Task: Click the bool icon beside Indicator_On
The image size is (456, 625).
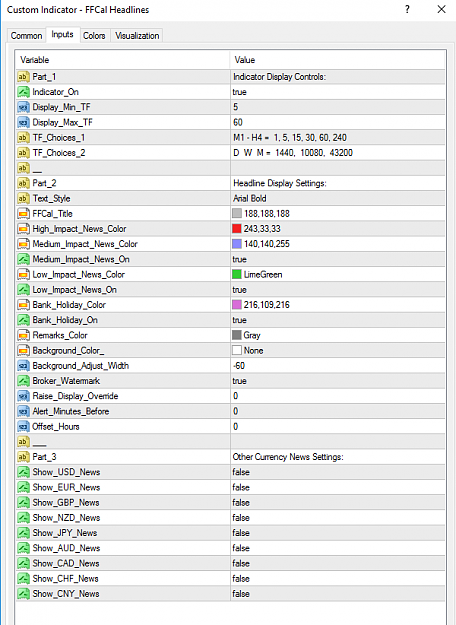Action: point(24,92)
